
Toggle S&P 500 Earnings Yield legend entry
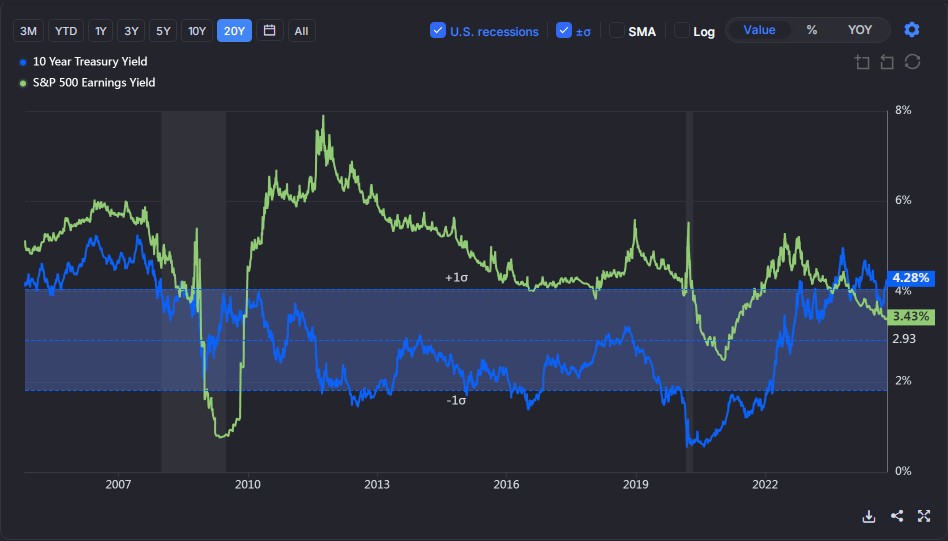93,83
